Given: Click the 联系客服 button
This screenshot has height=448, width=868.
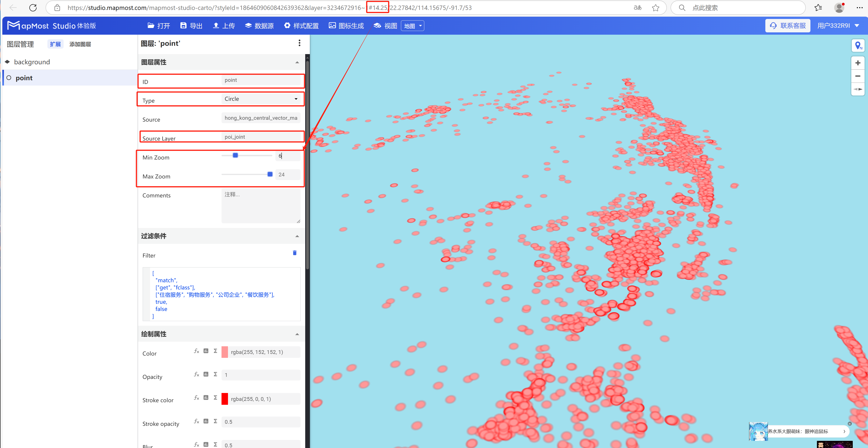Looking at the screenshot, I should pyautogui.click(x=788, y=26).
